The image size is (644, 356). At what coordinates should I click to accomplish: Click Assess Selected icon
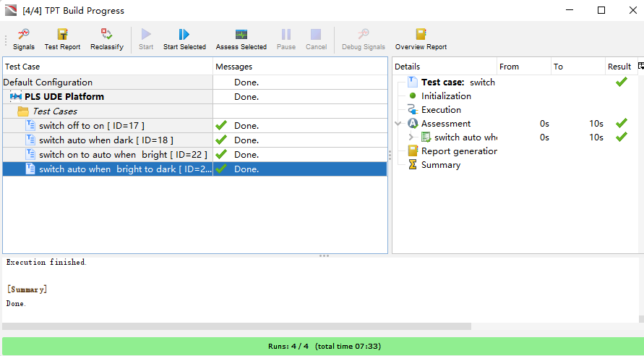pyautogui.click(x=241, y=39)
